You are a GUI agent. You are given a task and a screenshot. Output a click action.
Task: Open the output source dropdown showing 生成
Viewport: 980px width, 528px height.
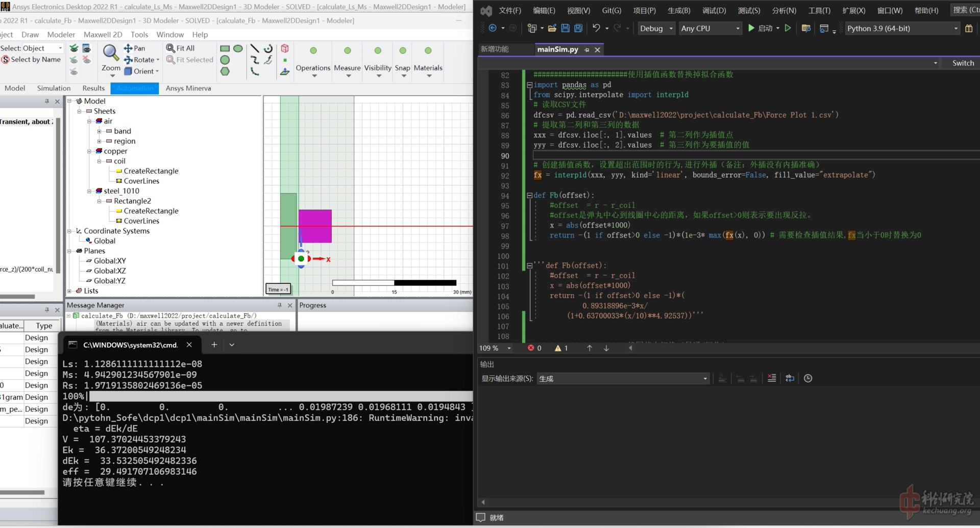623,378
